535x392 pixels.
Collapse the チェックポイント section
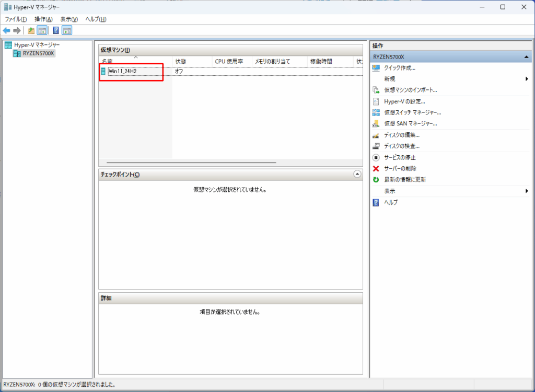[357, 174]
